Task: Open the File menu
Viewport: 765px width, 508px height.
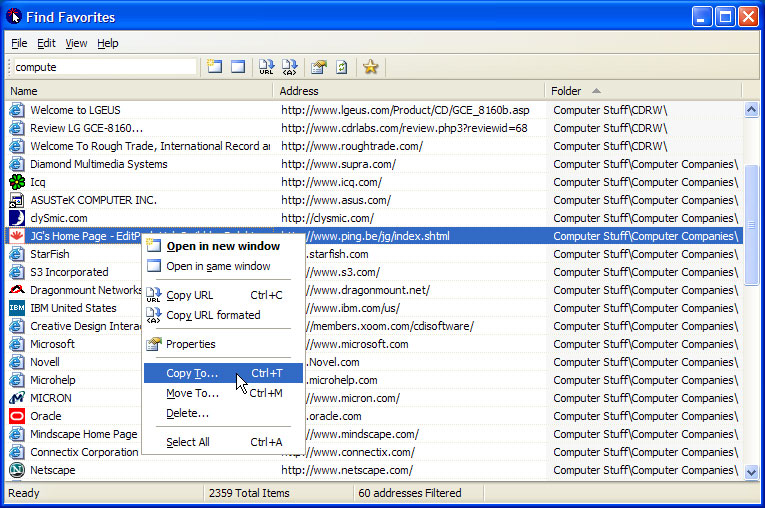Action: pos(19,43)
